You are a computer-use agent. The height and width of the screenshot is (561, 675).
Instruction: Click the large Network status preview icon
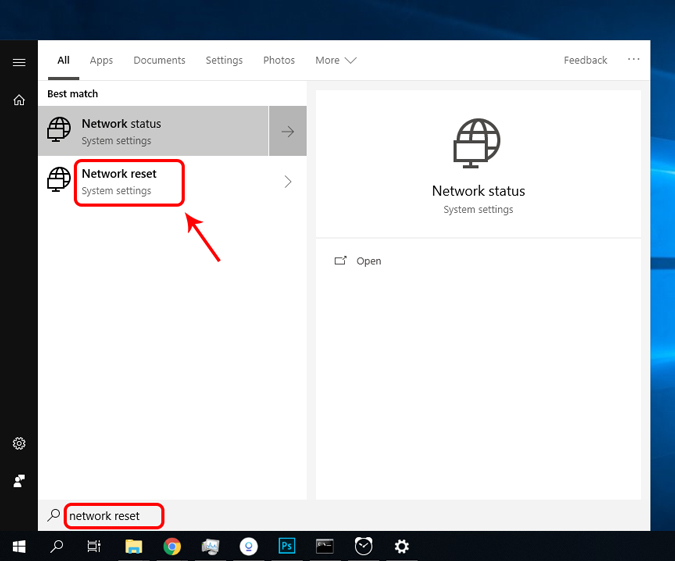[x=477, y=143]
